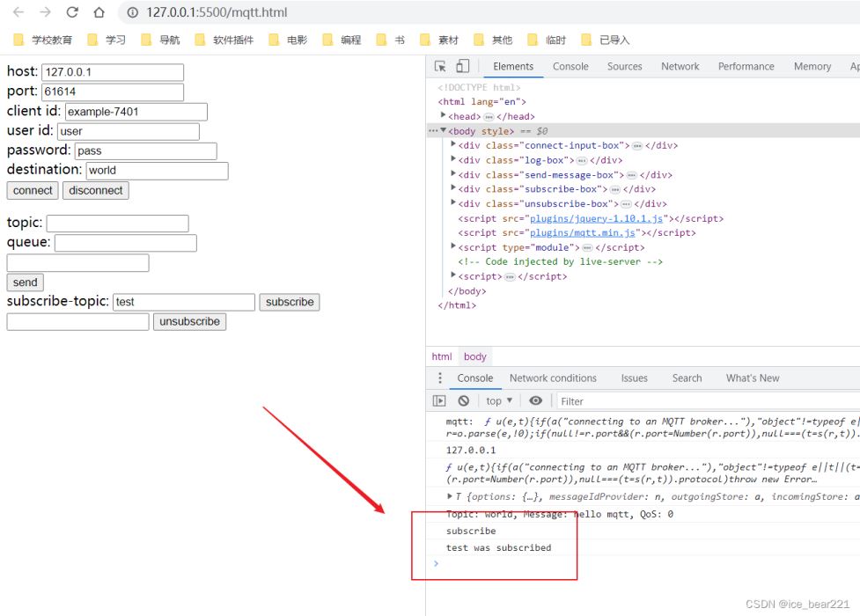Go to browser home icon

[x=99, y=12]
